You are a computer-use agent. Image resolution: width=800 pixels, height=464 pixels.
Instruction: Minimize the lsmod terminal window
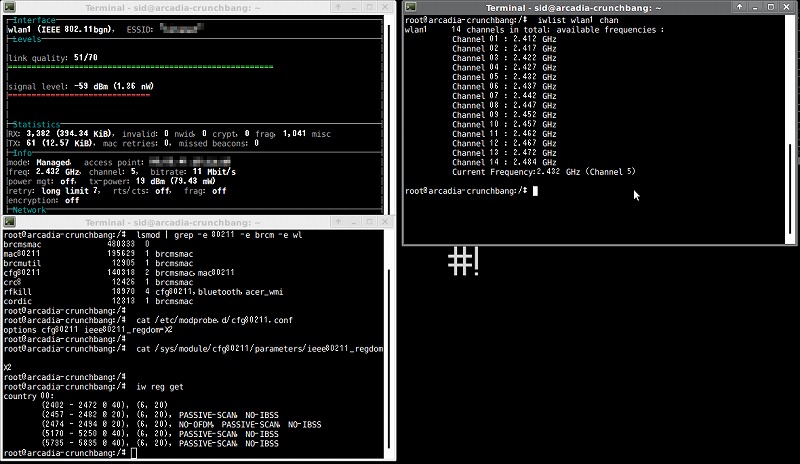coord(354,222)
